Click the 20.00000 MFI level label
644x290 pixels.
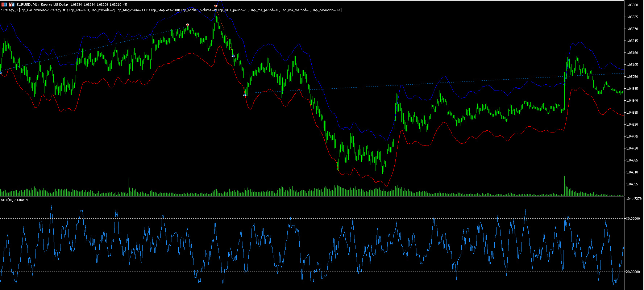click(633, 272)
